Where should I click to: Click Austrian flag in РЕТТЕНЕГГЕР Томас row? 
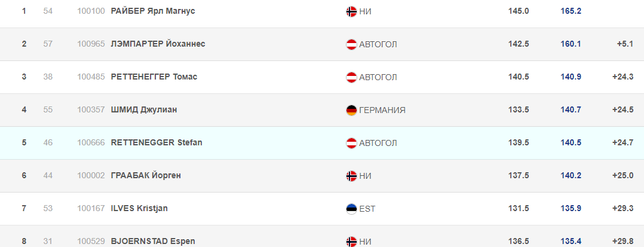point(351,77)
